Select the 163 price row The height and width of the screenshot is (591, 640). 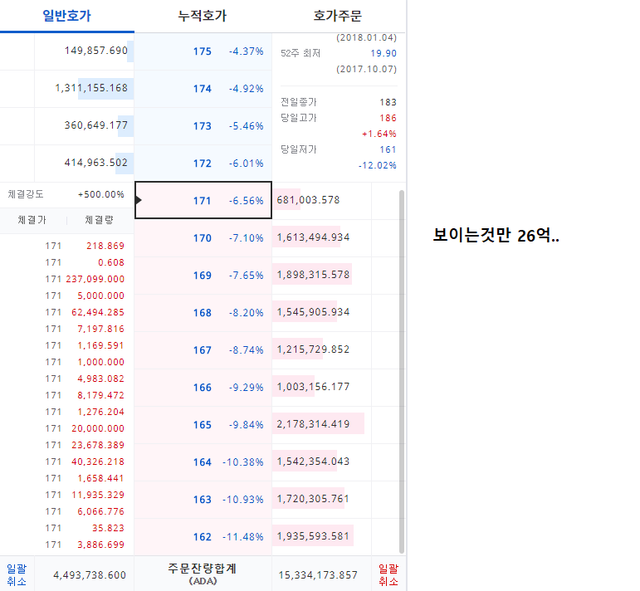tap(203, 500)
